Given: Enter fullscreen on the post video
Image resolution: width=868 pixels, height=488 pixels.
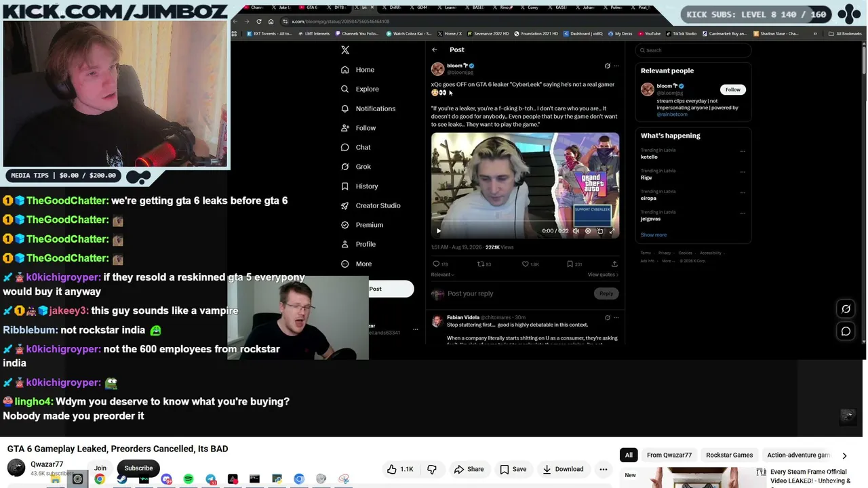Looking at the screenshot, I should (x=612, y=231).
